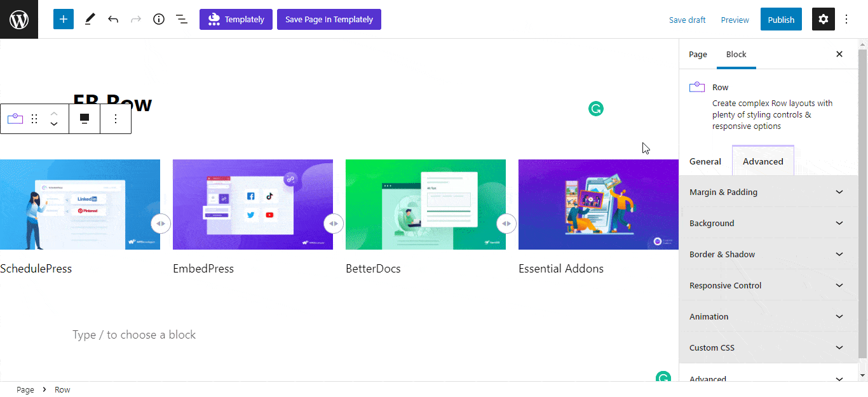Open the Options three-dot menu in the top bar
This screenshot has height=397, width=868.
[846, 19]
